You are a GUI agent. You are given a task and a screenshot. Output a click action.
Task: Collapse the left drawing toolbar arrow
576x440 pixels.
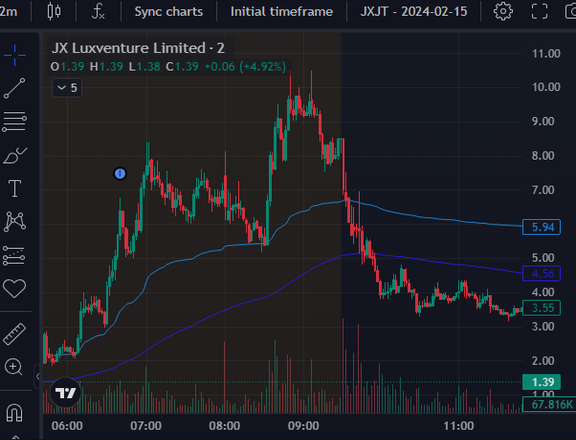pyautogui.click(x=37, y=376)
